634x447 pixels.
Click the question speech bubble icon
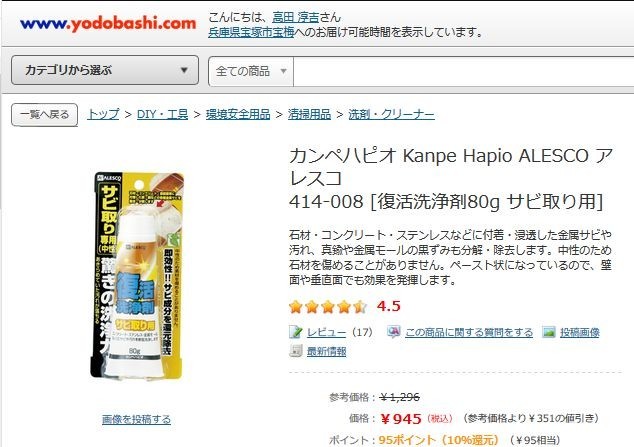coord(393,332)
